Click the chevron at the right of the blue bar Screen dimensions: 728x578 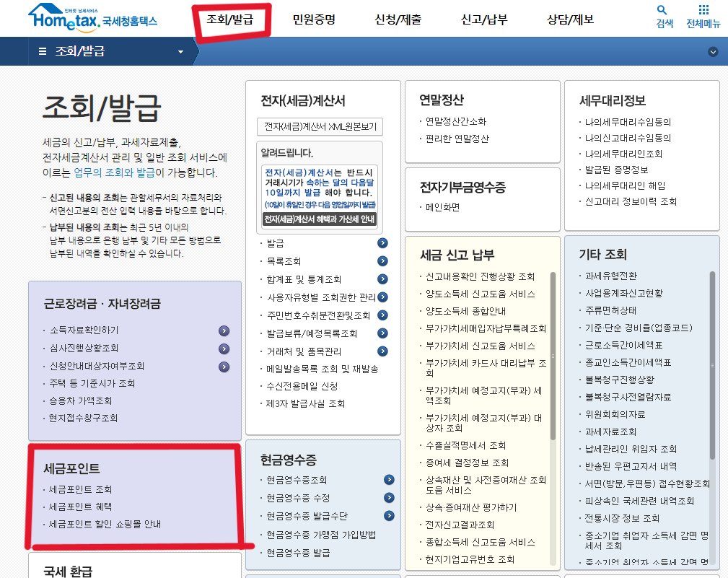pyautogui.click(x=713, y=51)
